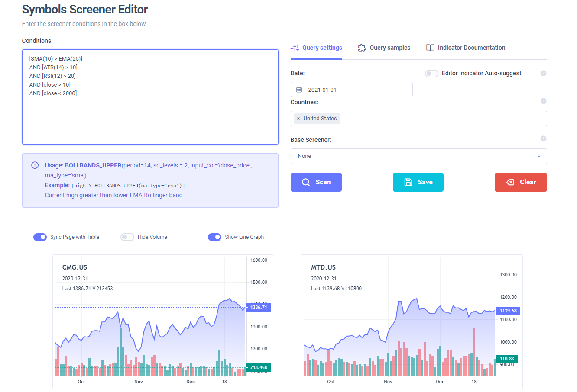
Task: Click the MTD.US chart thumbnail
Action: pos(412,322)
